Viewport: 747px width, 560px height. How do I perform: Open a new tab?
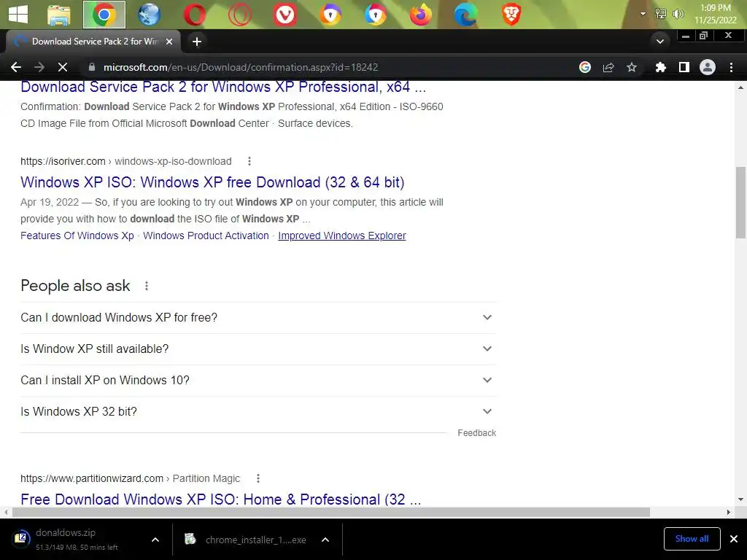197,42
